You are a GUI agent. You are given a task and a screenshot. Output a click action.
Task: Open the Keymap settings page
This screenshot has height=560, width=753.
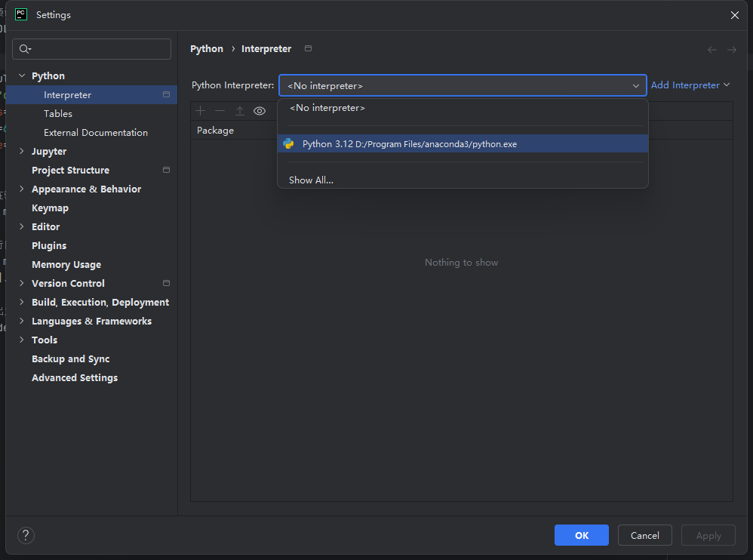50,208
